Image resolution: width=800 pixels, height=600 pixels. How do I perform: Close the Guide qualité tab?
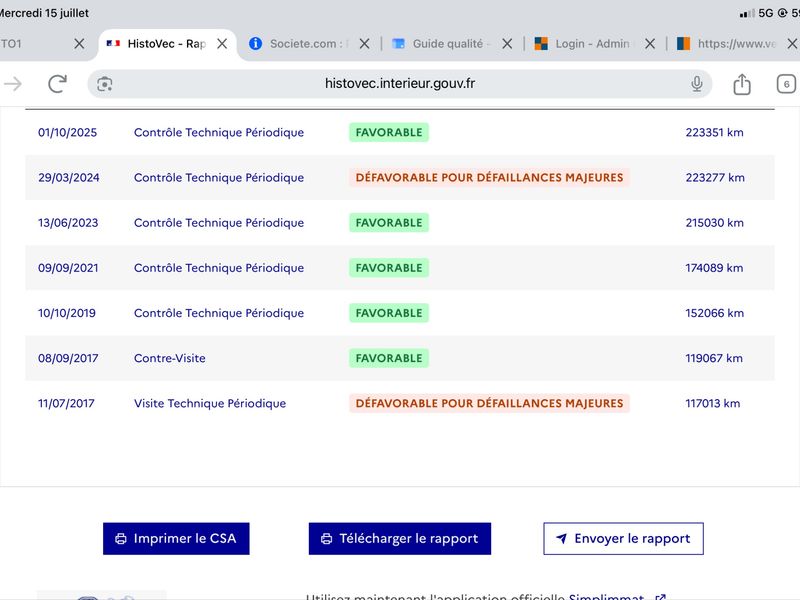[507, 44]
